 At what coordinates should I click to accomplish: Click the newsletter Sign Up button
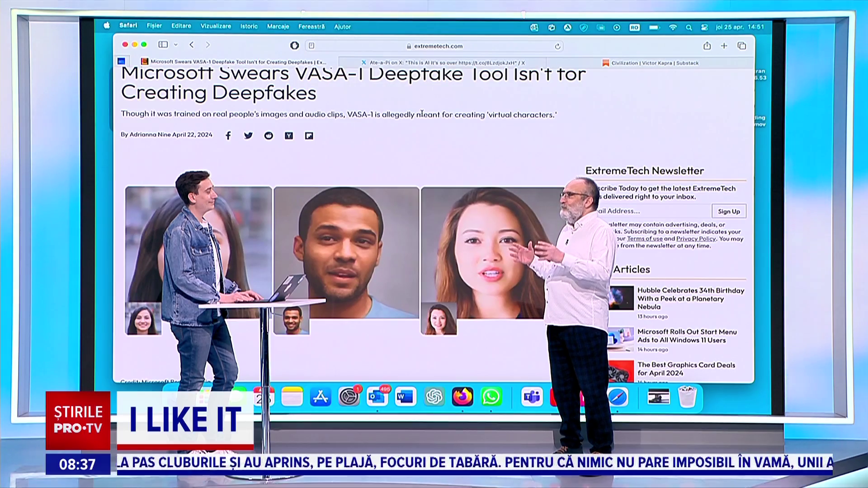pyautogui.click(x=729, y=211)
